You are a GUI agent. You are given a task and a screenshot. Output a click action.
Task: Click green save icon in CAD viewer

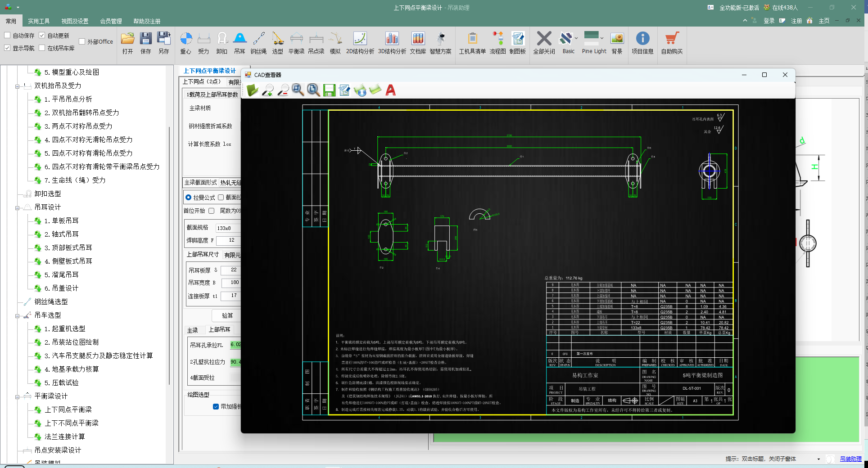pyautogui.click(x=329, y=90)
